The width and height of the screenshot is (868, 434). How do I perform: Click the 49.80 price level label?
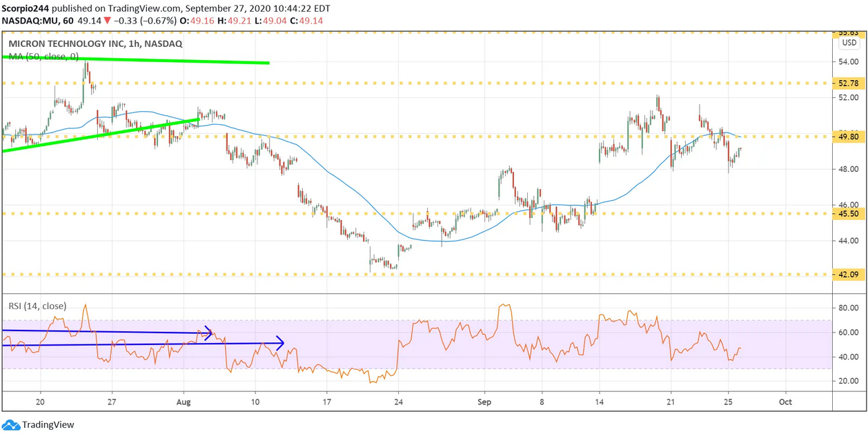(849, 137)
